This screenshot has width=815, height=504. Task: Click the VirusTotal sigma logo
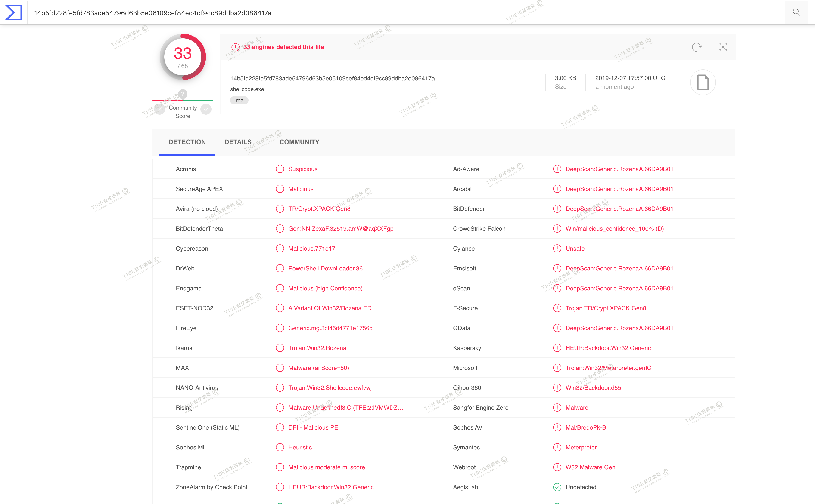[14, 13]
